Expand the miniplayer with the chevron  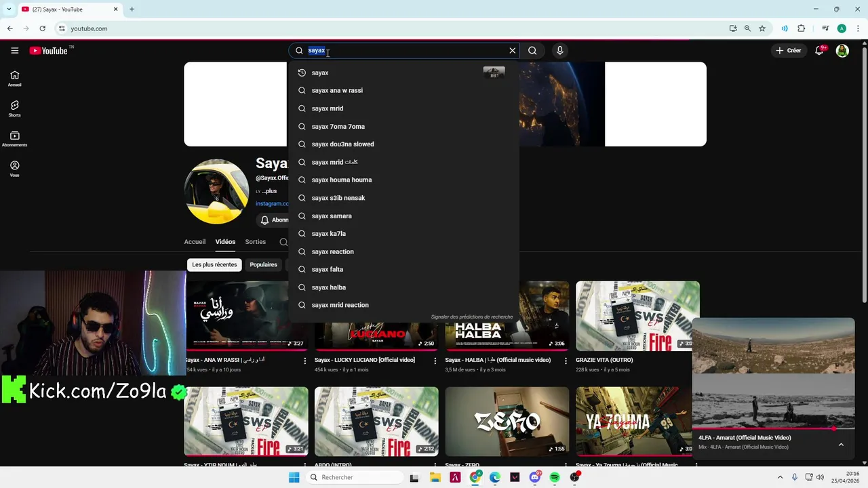(x=841, y=445)
